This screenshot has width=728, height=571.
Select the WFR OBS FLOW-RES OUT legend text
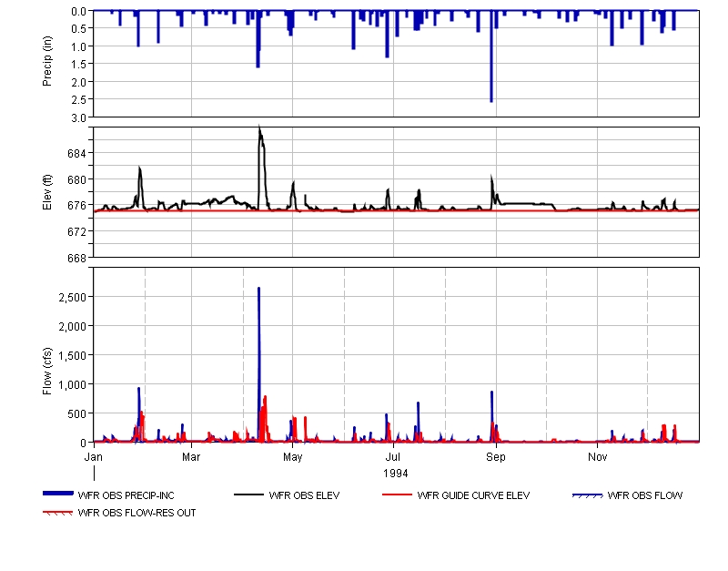(x=136, y=514)
